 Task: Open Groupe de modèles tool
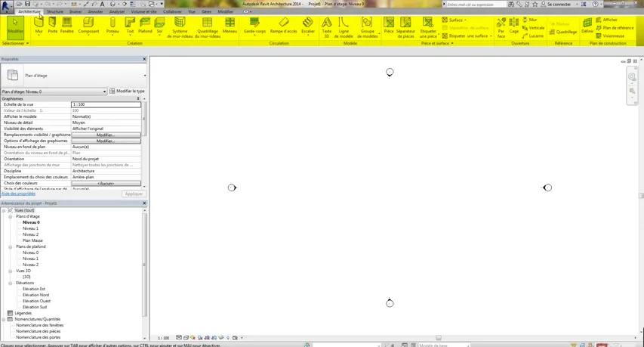(x=367, y=27)
